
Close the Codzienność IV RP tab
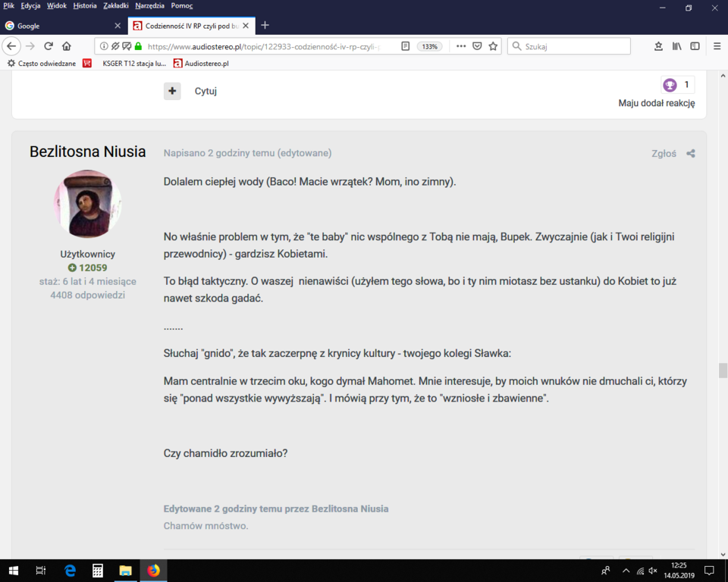pyautogui.click(x=246, y=26)
